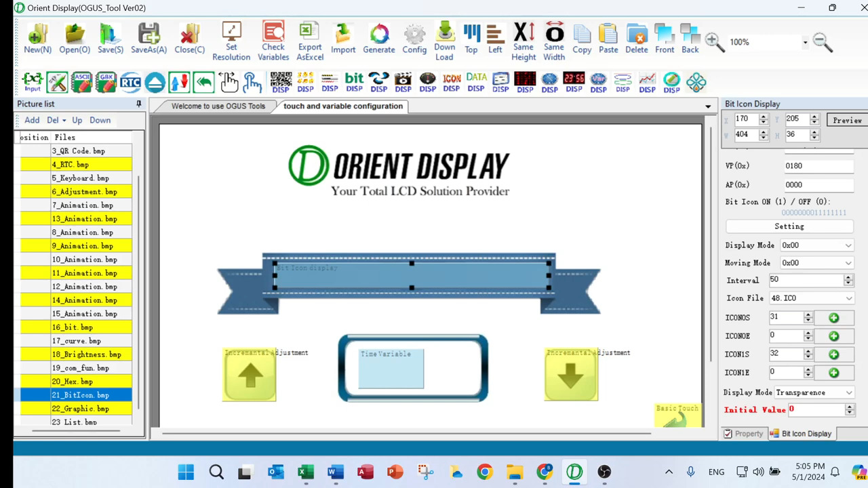
Task: Align selected items to Top
Action: click(471, 39)
